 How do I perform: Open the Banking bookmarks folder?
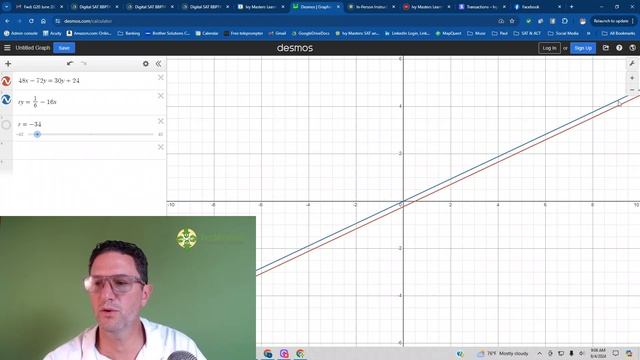click(129, 33)
